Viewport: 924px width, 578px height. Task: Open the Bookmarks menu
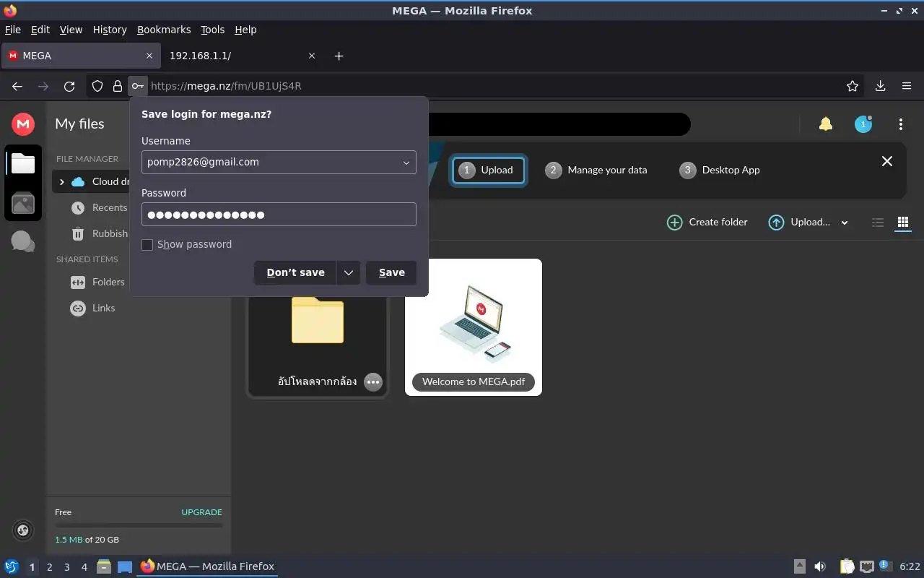164,30
